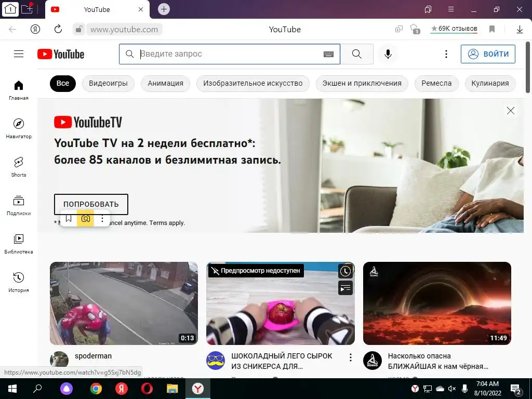Open the YouTube hamburger guide menu
The height and width of the screenshot is (399, 532).
pos(19,54)
